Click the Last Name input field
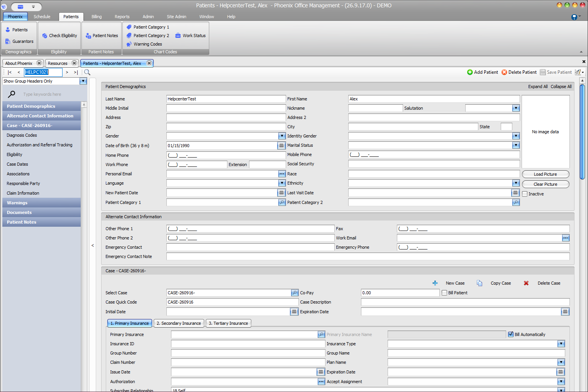 point(226,99)
